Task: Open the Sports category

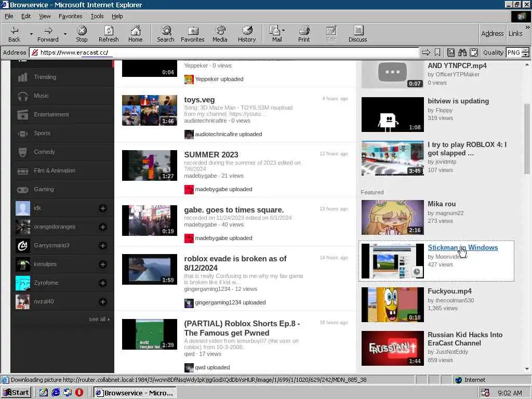Action: tap(62, 133)
